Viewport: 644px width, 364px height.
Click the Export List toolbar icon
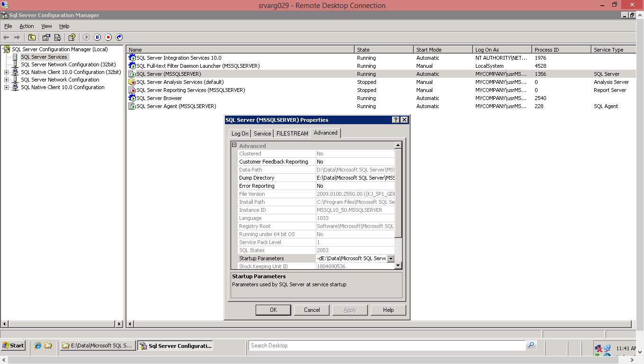click(x=58, y=37)
